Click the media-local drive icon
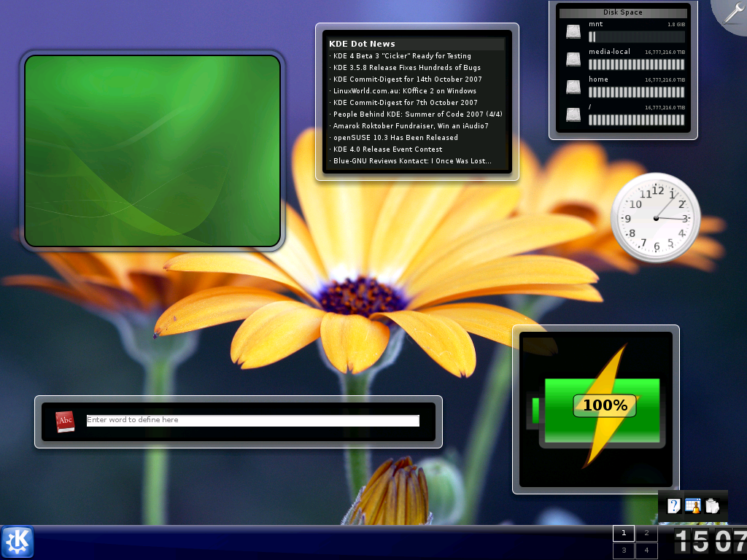Viewport: 747px width, 560px height. click(573, 59)
